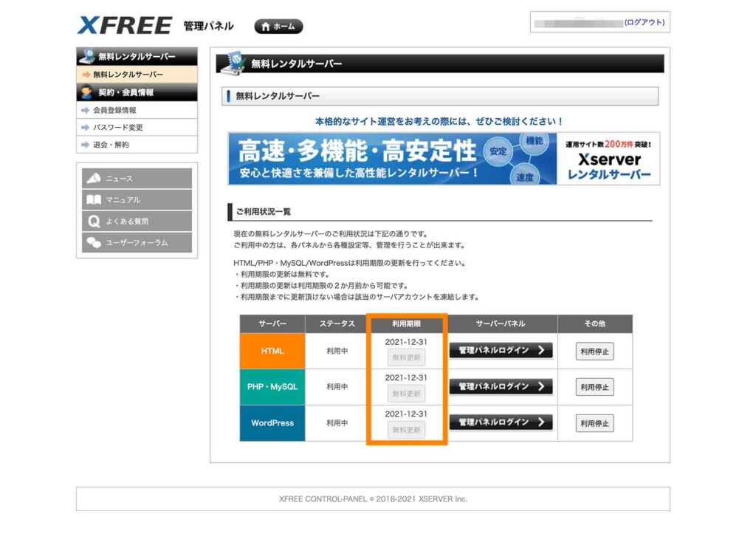Open 会員登録情報 in sidebar
The height and width of the screenshot is (551, 756).
pyautogui.click(x=137, y=110)
